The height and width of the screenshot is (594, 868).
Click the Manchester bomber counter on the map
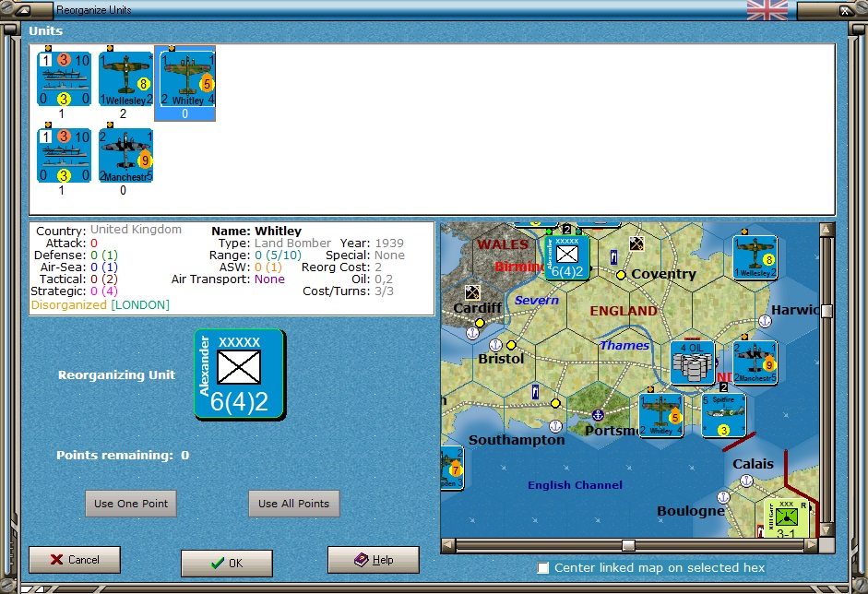click(755, 362)
